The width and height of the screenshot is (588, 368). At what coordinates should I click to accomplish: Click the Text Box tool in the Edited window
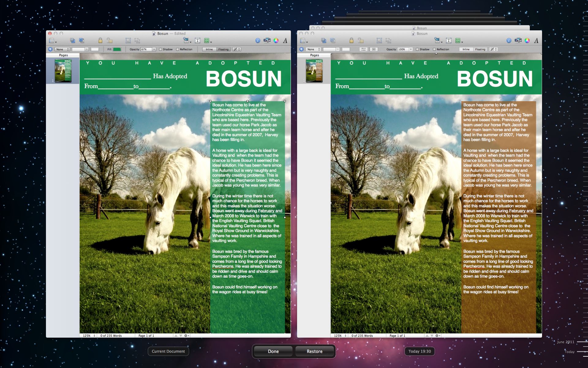tap(198, 40)
